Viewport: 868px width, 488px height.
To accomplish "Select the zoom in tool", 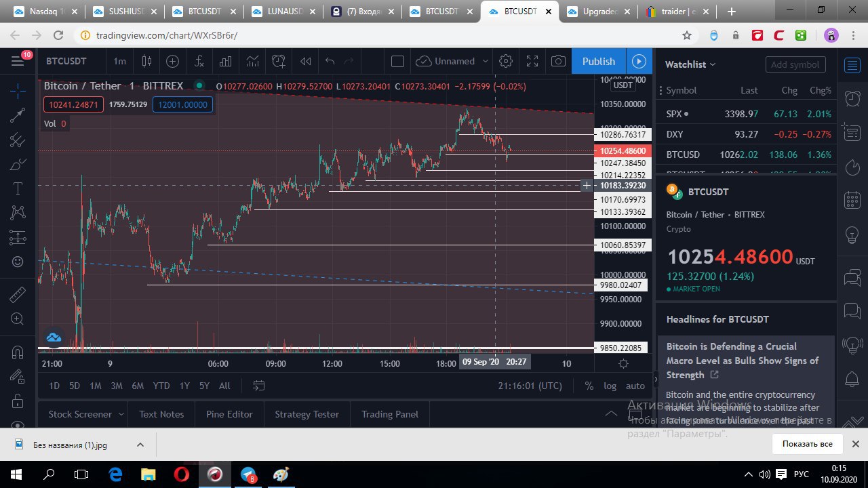I will 18,319.
